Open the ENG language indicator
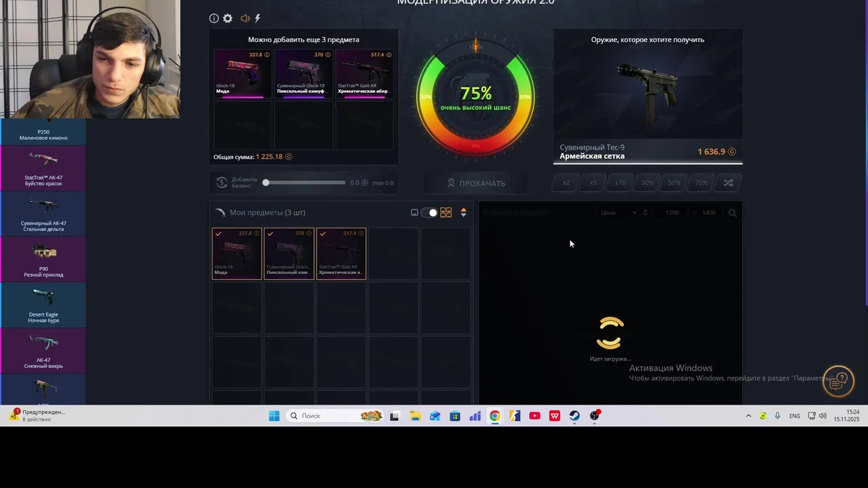Screen dimensions: 868x488 click(794, 415)
